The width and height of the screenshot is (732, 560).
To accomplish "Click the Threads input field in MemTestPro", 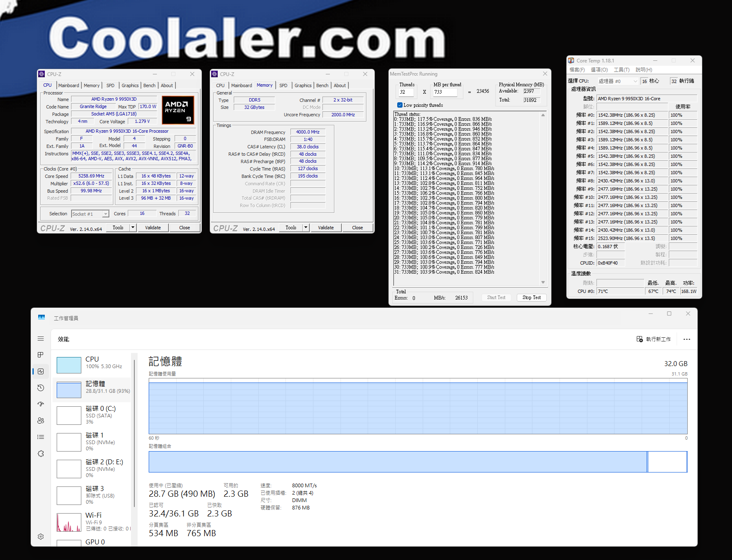I will click(406, 92).
